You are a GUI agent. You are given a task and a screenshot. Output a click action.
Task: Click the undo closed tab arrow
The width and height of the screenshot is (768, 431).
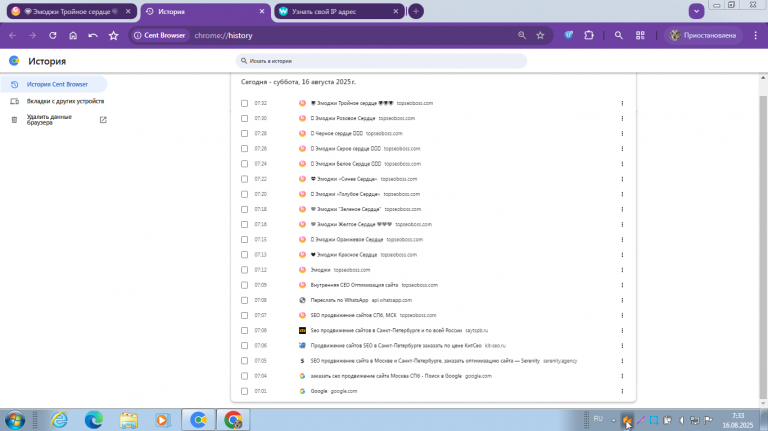coord(93,35)
